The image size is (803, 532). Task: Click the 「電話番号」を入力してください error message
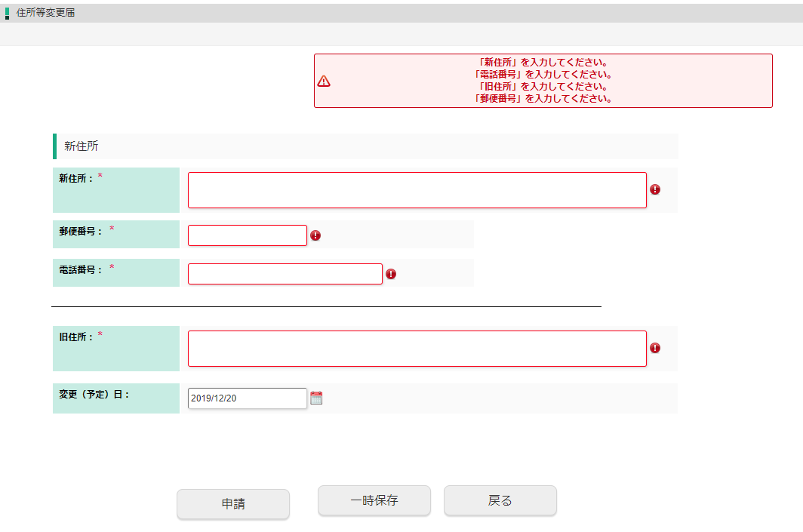click(543, 74)
